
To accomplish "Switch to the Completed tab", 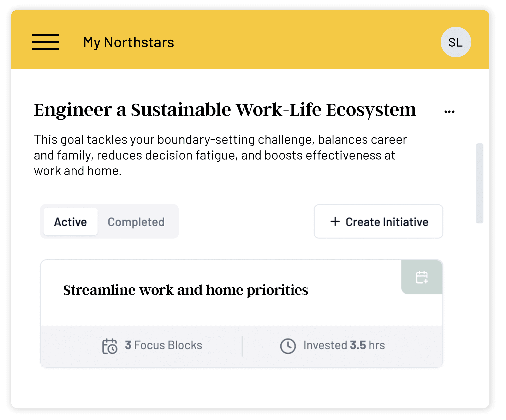I will (136, 222).
